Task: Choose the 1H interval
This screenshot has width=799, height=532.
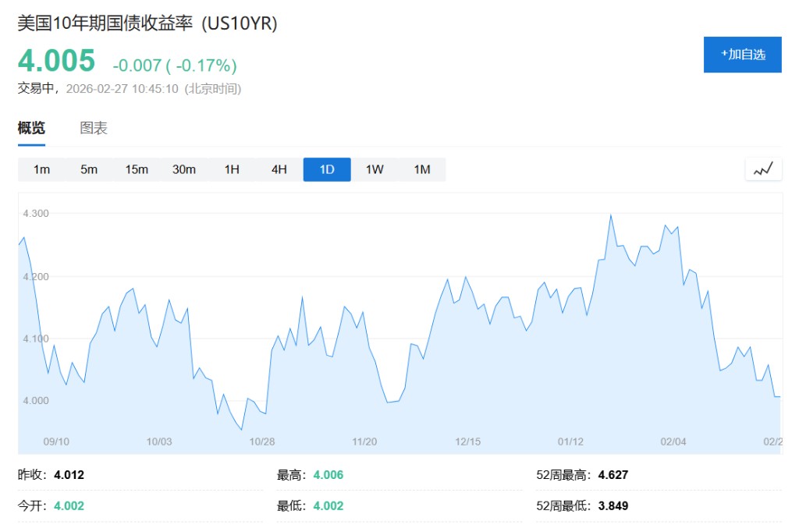Action: (x=232, y=169)
